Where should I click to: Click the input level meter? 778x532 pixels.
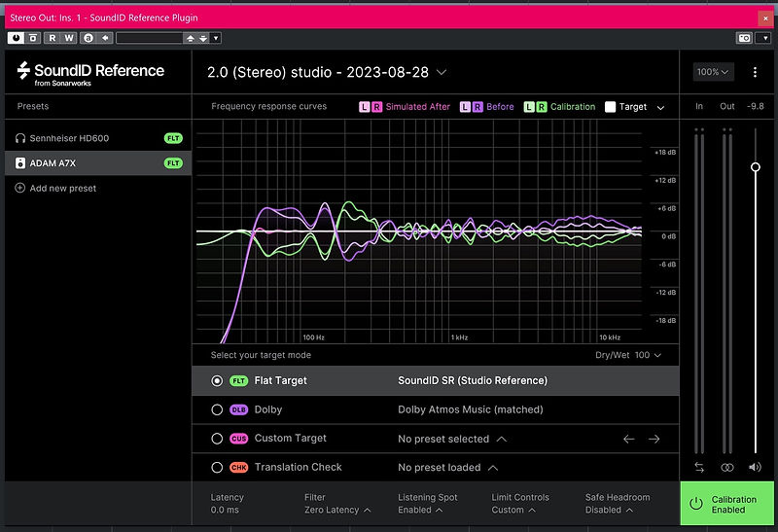699,291
